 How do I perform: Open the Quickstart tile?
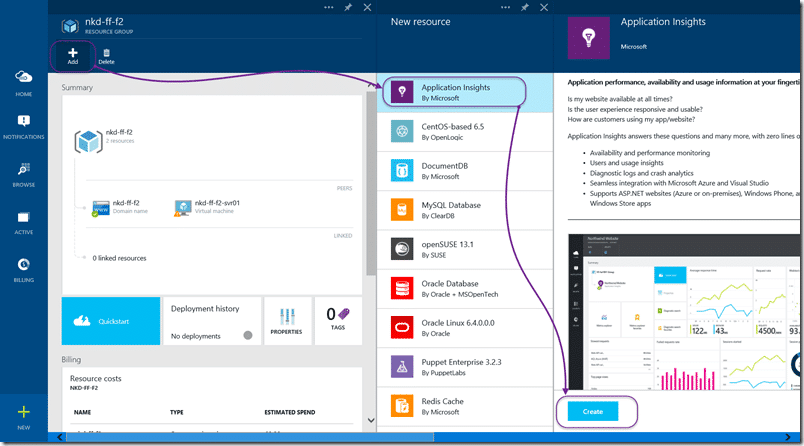click(111, 321)
